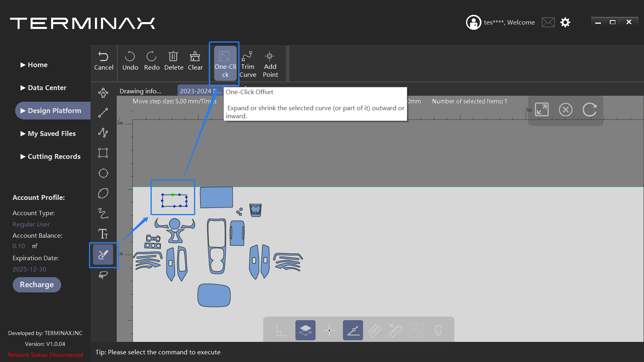The width and height of the screenshot is (644, 362).
Task: Click the Delete icon in toolbar
Action: point(173,61)
